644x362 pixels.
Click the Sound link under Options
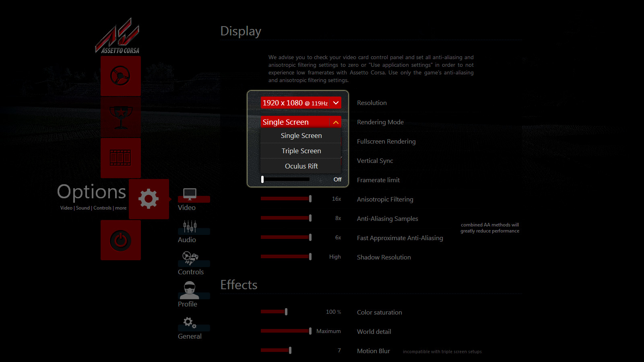click(83, 208)
